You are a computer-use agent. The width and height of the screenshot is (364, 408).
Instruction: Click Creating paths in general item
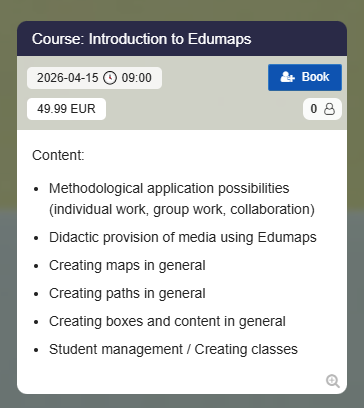tap(127, 294)
